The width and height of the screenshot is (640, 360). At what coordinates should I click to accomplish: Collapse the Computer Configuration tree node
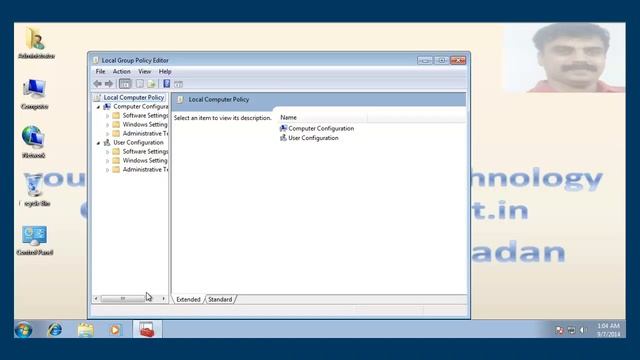pyautogui.click(x=98, y=107)
